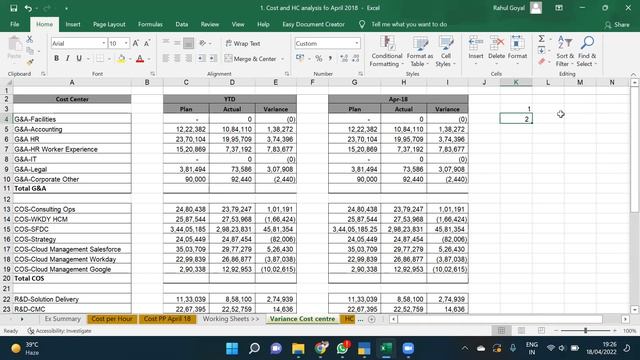
Task: Decrease font size with smaller A icon
Action: click(147, 43)
